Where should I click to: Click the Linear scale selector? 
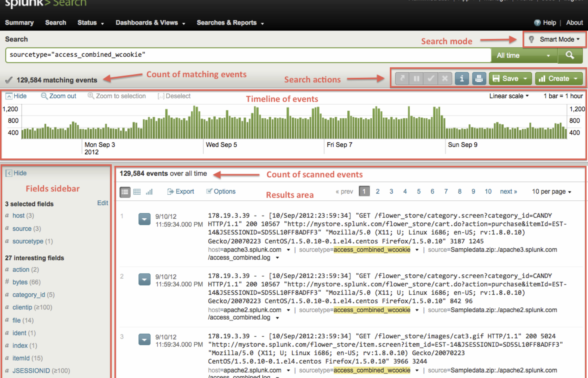click(509, 96)
